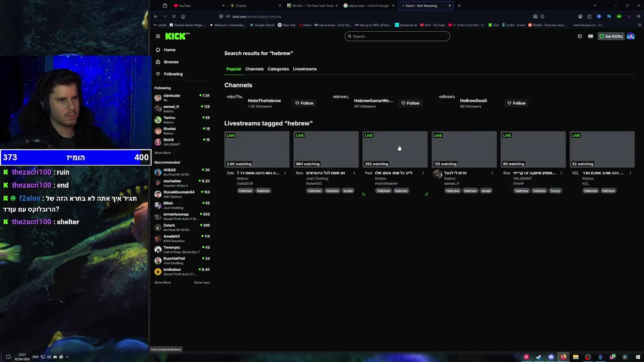Go to browser home page
644x362 pixels.
[183, 17]
